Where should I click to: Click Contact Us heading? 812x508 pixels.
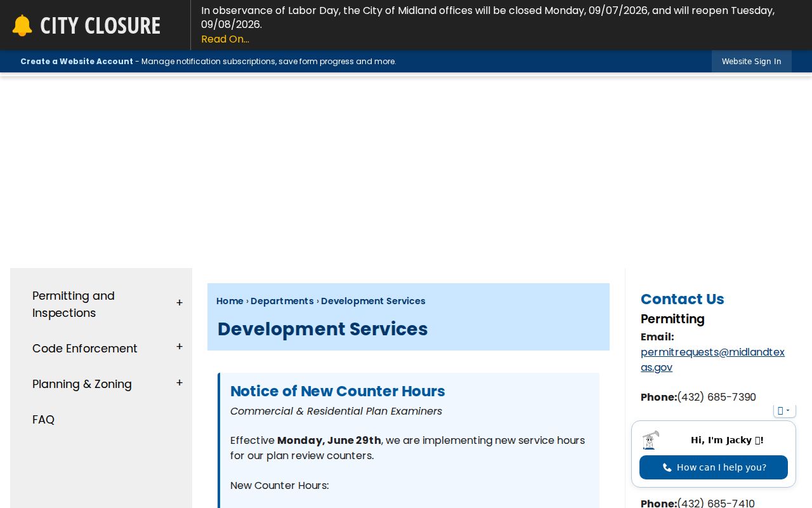tap(683, 299)
